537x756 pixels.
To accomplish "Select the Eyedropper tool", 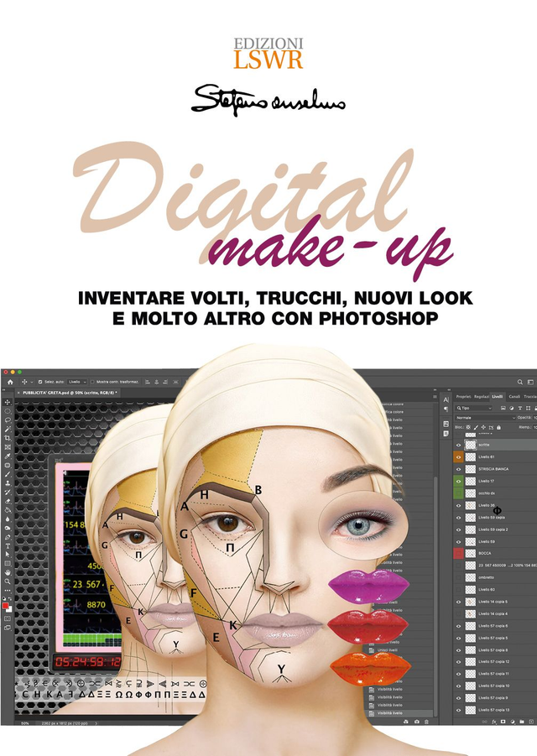I will [x=8, y=456].
